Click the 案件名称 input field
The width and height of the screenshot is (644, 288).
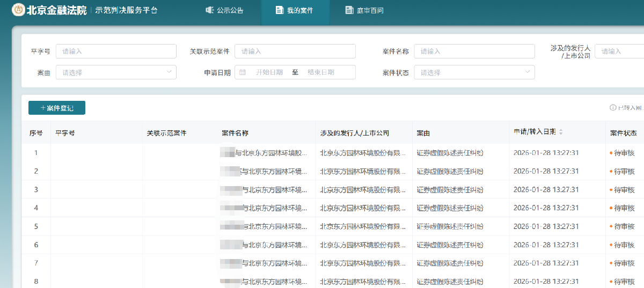pyautogui.click(x=474, y=51)
